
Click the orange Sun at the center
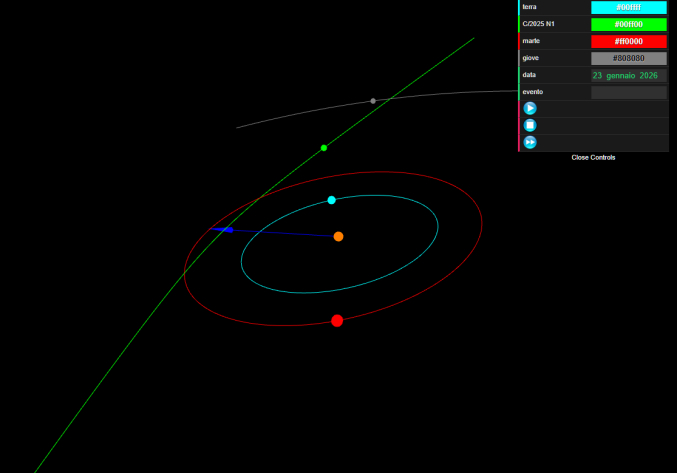coord(339,237)
